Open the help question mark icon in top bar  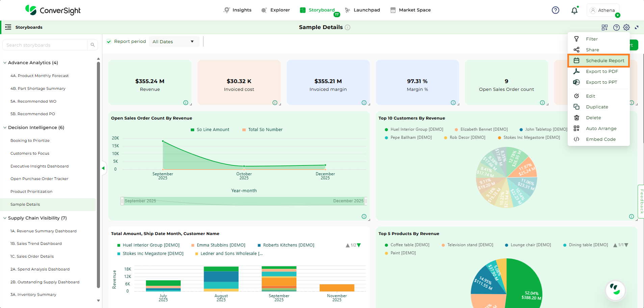pyautogui.click(x=555, y=10)
